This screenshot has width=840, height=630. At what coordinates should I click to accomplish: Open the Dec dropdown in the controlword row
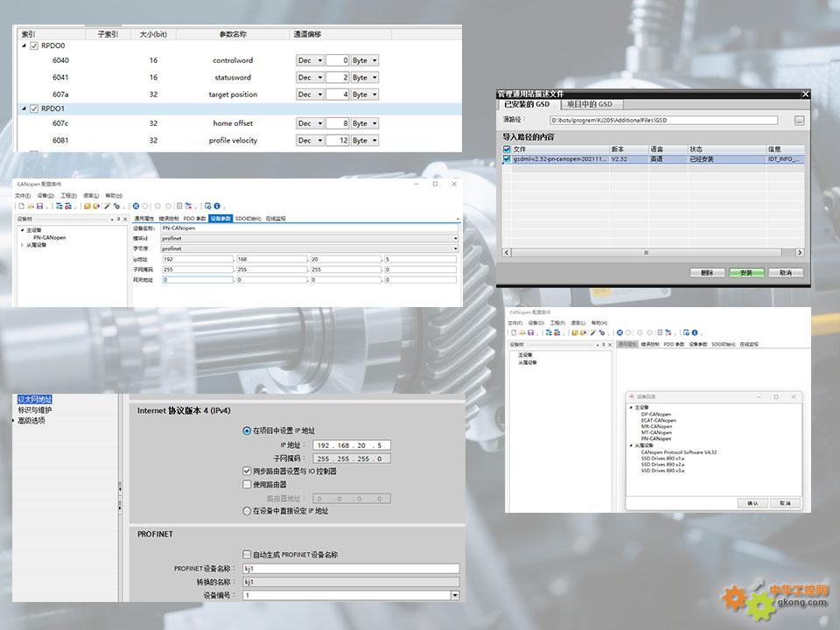[x=310, y=60]
